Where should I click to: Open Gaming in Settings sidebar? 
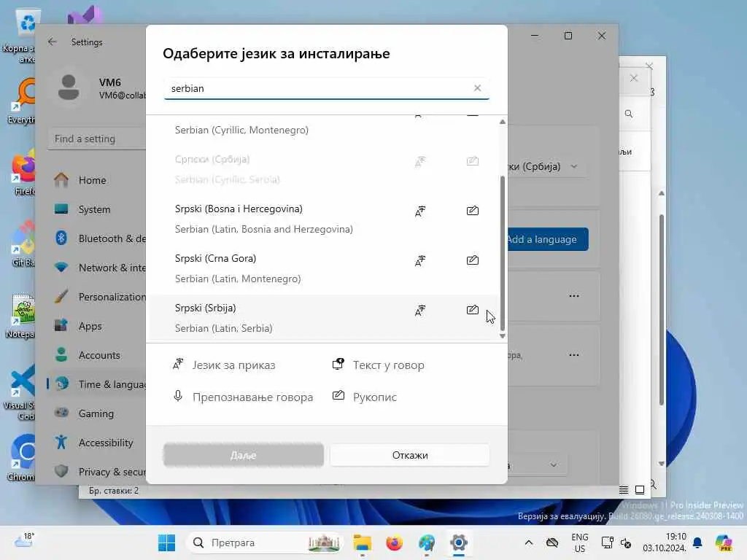point(97,413)
